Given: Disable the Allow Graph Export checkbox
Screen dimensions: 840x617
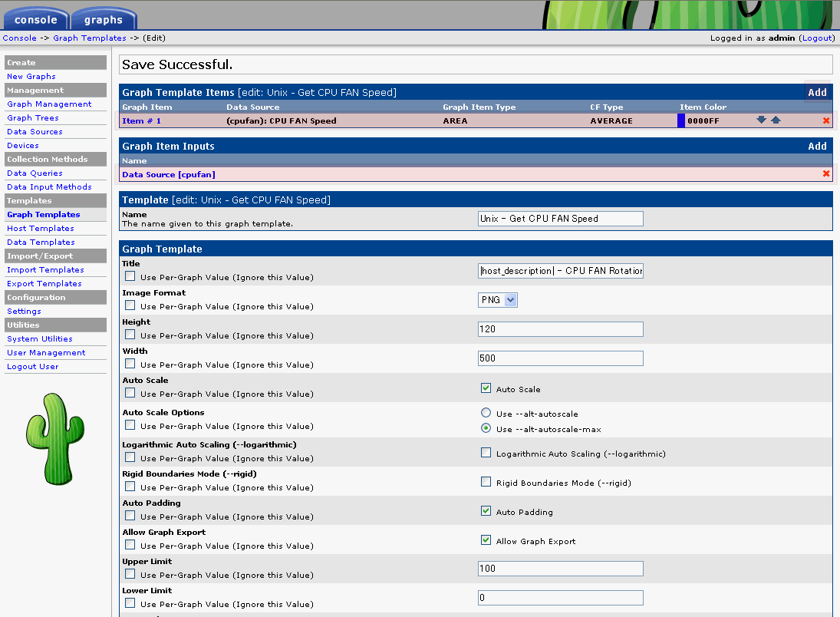Looking at the screenshot, I should pos(486,540).
